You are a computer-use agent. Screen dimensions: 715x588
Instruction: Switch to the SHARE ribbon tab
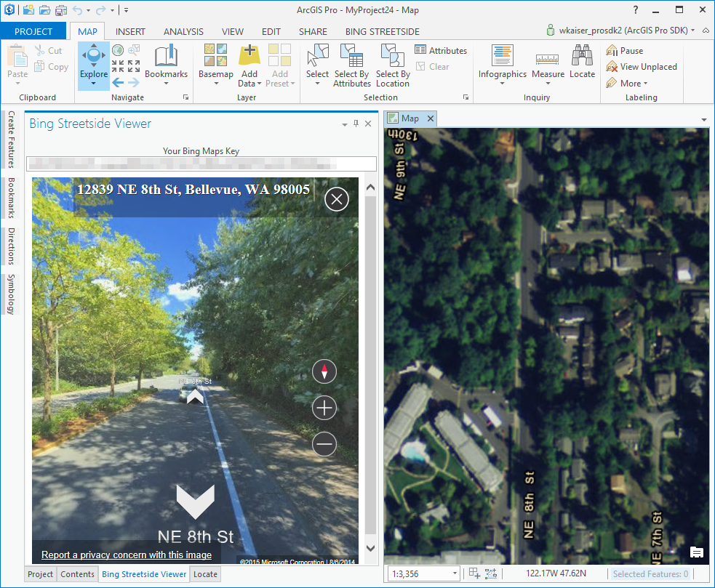[x=313, y=31]
